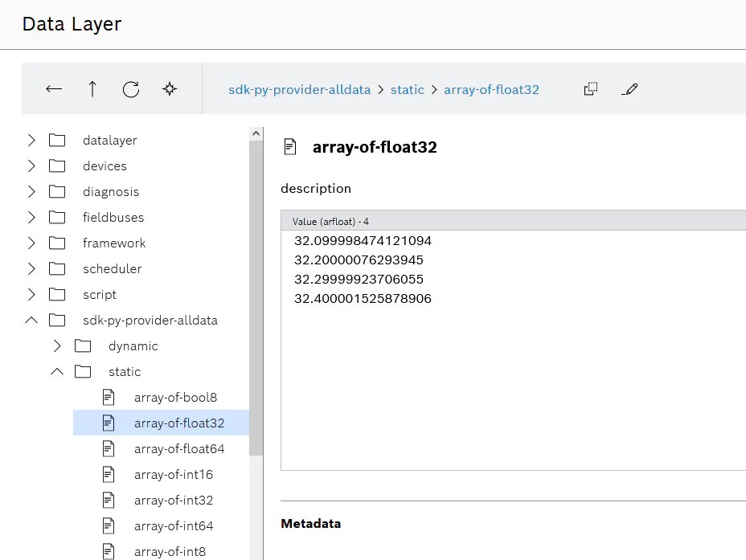Viewport: 746px width, 560px height.
Task: Collapse the sdk-py-provider-alldata folder
Action: 31,320
